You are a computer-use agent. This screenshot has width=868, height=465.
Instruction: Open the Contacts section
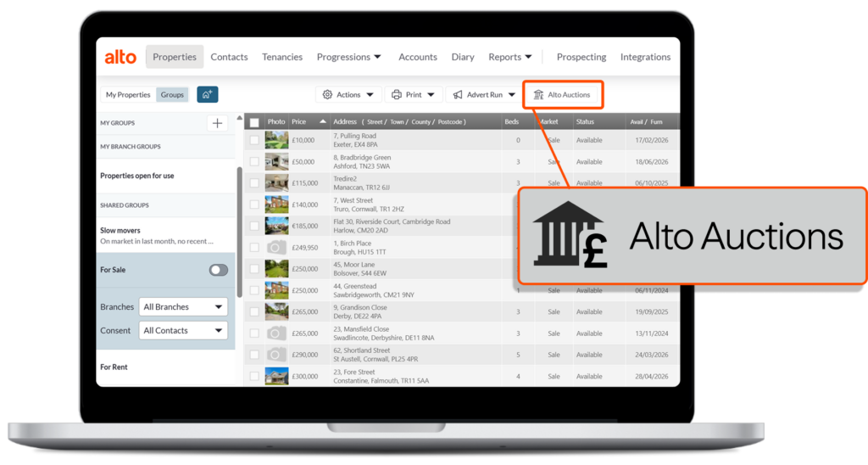(x=229, y=57)
